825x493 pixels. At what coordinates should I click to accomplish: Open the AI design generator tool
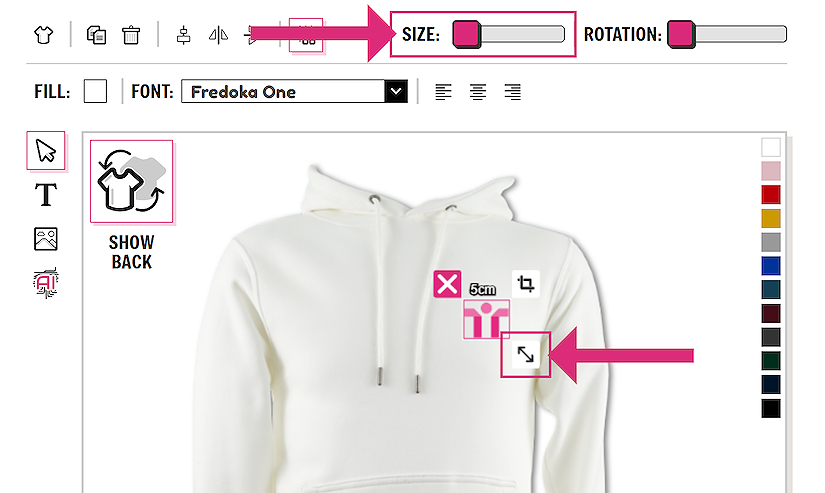coord(46,283)
